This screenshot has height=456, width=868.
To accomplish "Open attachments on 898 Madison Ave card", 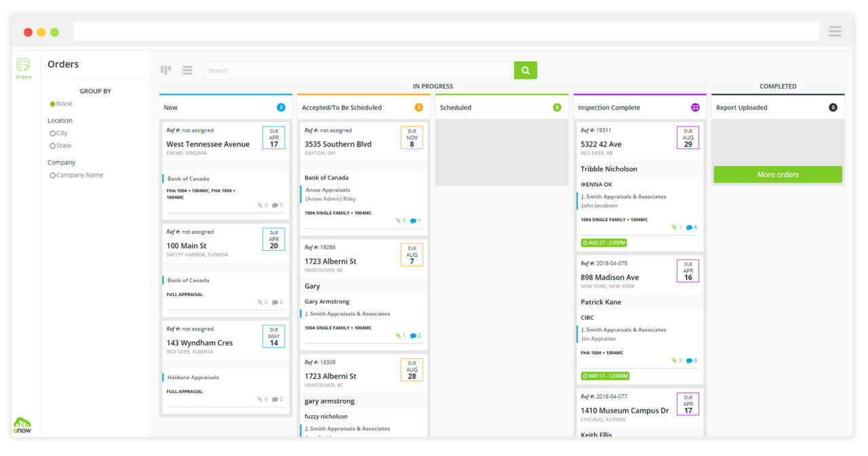I will click(676, 360).
